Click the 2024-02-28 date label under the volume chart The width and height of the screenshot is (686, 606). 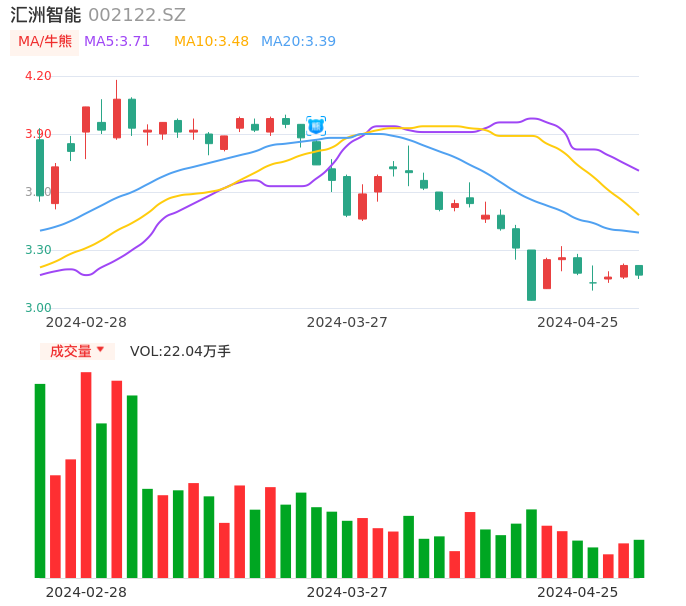(86, 592)
